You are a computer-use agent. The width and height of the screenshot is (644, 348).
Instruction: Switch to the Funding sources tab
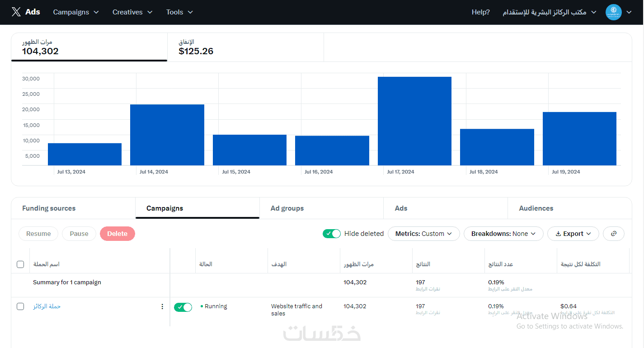tap(73, 208)
